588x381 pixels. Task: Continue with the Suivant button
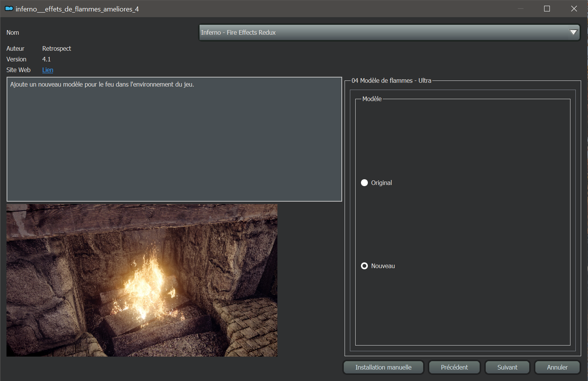507,367
